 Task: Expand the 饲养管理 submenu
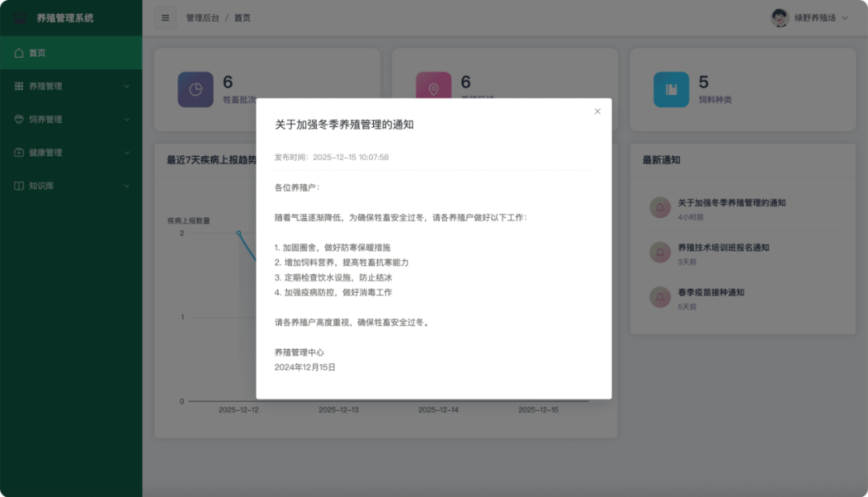[126, 118]
